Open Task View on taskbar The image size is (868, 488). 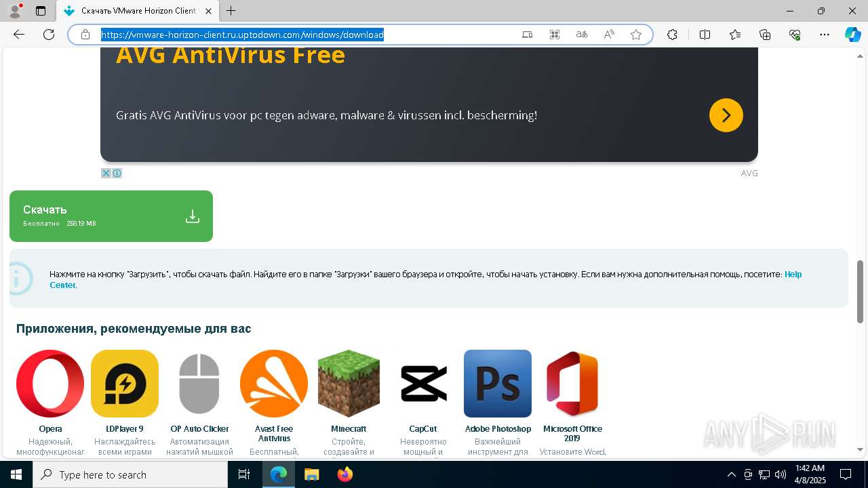click(244, 474)
